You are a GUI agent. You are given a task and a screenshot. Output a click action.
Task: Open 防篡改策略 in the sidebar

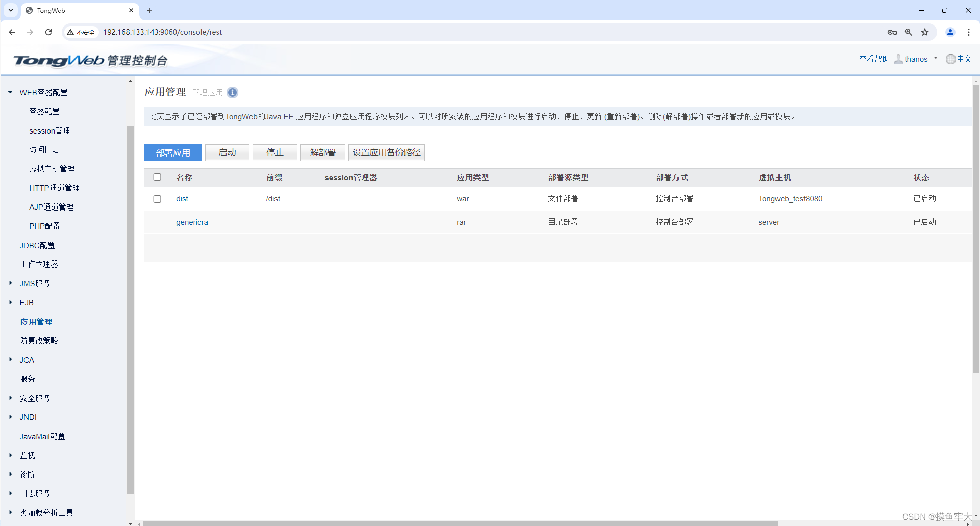[x=39, y=340]
